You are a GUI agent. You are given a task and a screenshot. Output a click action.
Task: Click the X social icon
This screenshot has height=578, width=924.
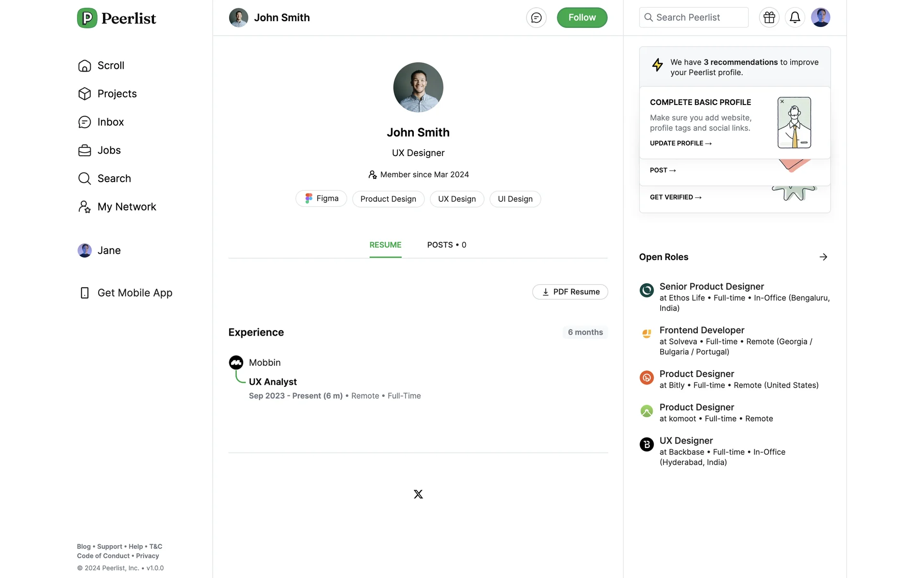tap(418, 494)
